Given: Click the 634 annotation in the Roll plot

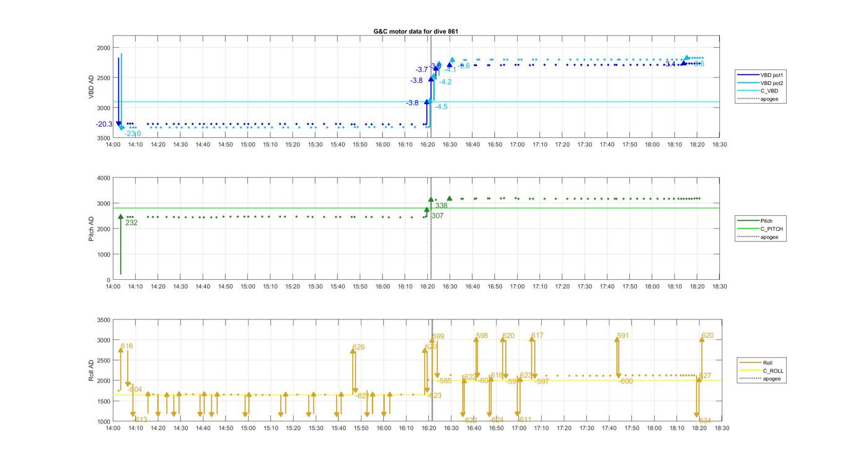Looking at the screenshot, I should 705,421.
